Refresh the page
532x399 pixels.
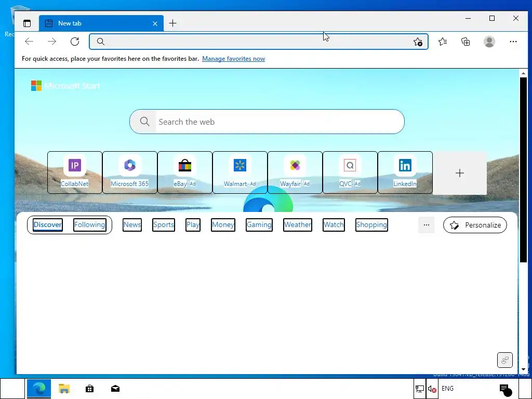coord(75,42)
